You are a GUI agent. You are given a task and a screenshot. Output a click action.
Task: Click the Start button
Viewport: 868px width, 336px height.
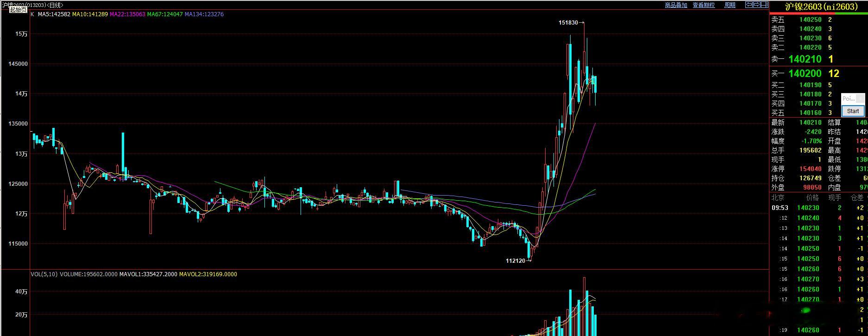pos(853,111)
